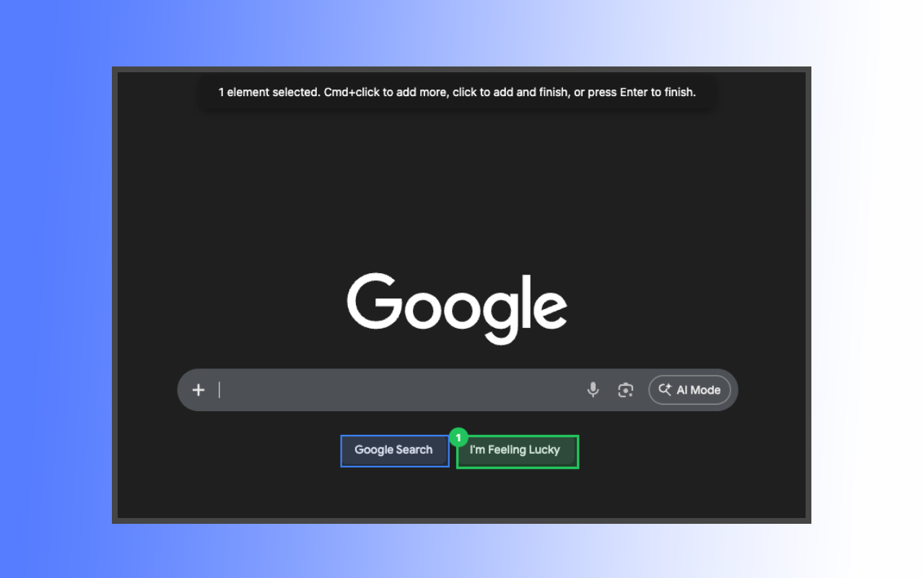Click the Google logo
Viewport: 924px width, 578px height.
[457, 309]
